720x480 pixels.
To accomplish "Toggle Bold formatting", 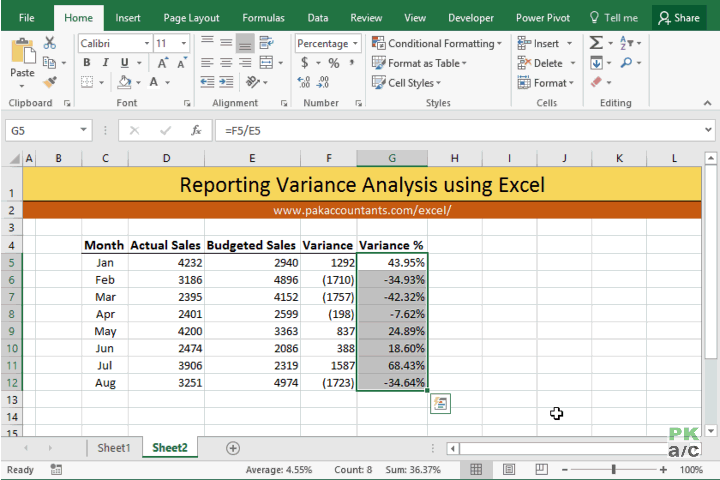I will pyautogui.click(x=87, y=62).
